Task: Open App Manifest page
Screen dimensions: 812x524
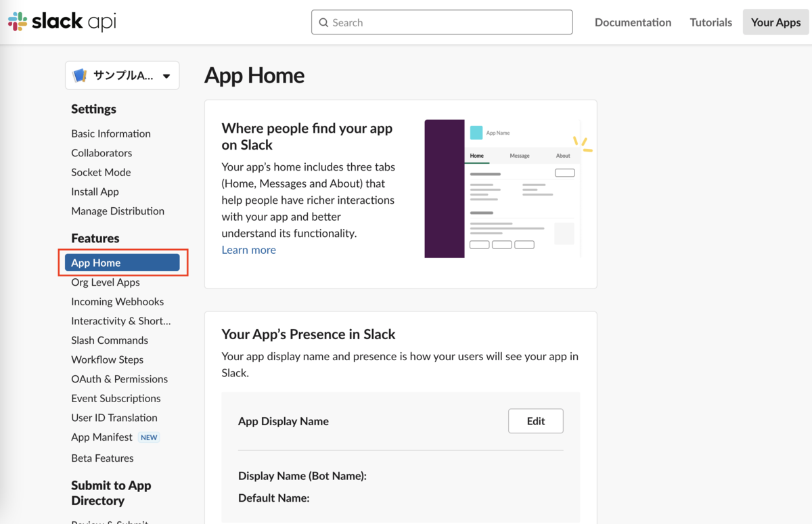Action: pyautogui.click(x=101, y=437)
